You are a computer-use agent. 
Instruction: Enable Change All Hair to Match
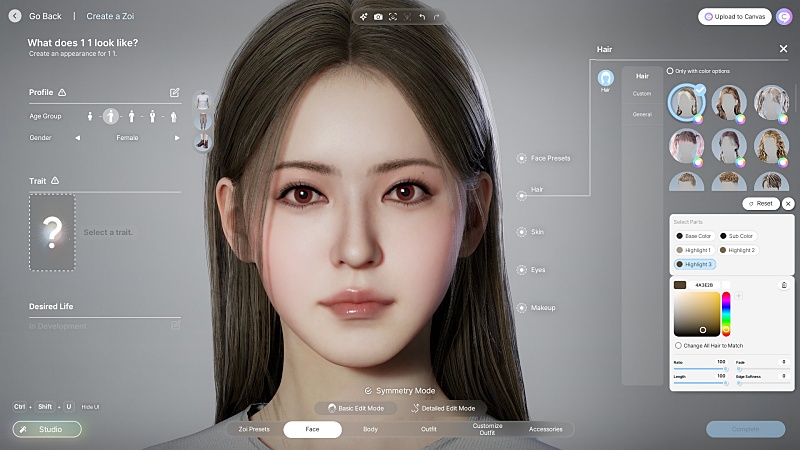[678, 346]
